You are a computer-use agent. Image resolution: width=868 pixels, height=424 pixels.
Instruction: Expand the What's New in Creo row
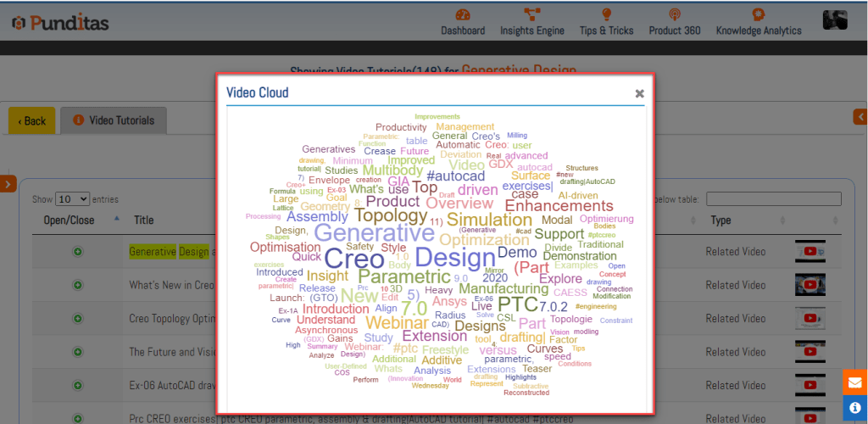pyautogui.click(x=77, y=285)
